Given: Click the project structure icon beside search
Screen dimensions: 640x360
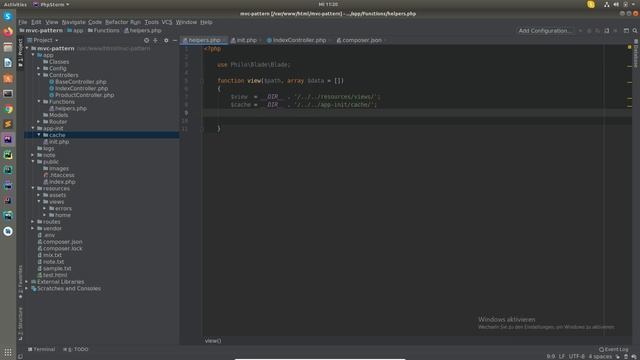Looking at the screenshot, I should pyautogui.click(x=626, y=31).
